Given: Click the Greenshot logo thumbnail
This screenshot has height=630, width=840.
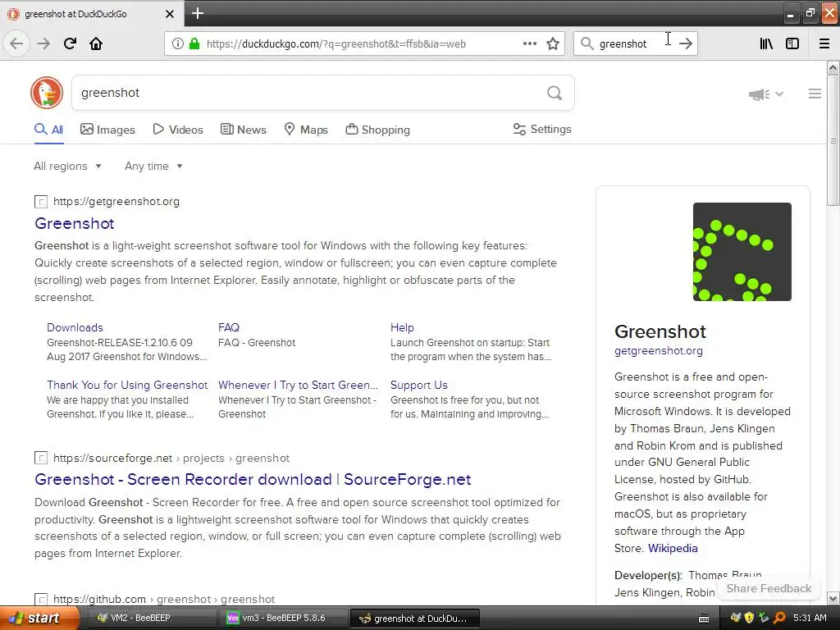Looking at the screenshot, I should coord(742,252).
